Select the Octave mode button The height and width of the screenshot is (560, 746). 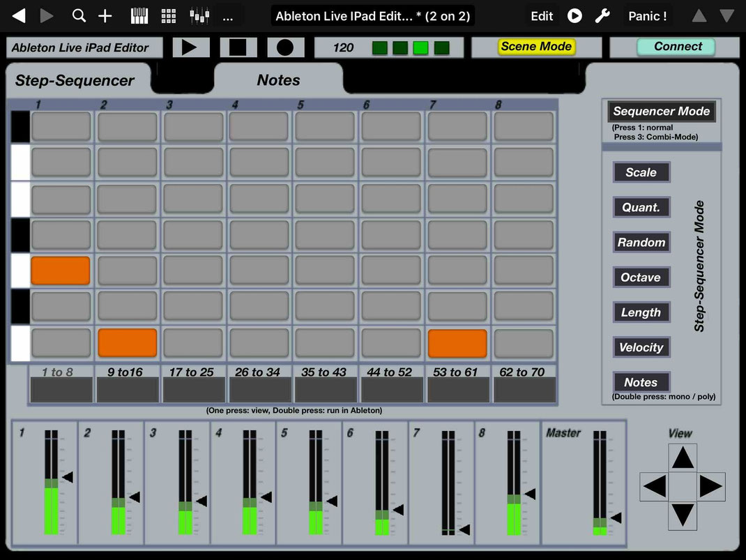(641, 278)
